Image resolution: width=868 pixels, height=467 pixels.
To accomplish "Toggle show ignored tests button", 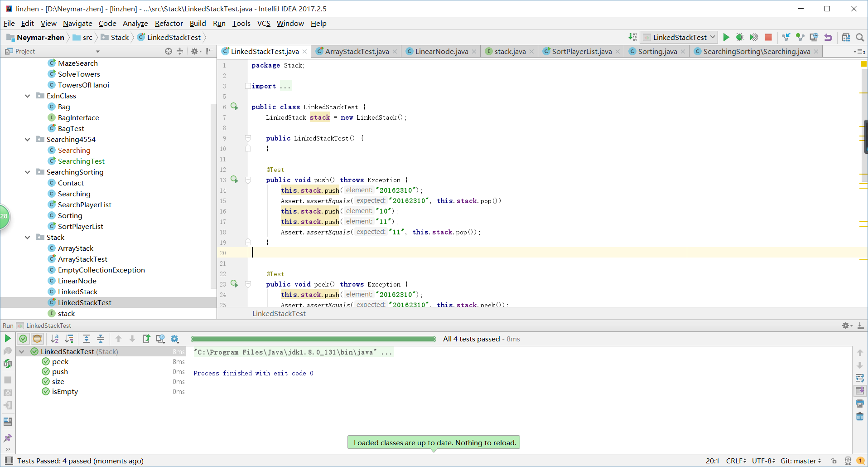I will [37, 339].
